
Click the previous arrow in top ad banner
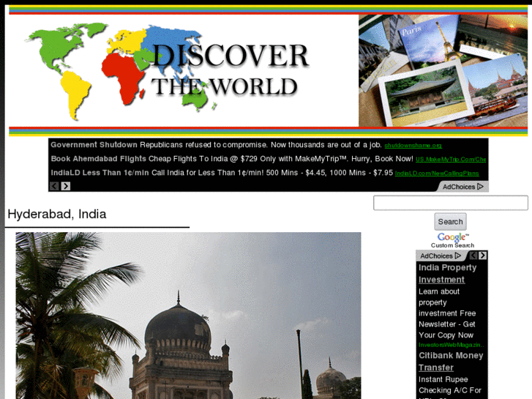54,186
